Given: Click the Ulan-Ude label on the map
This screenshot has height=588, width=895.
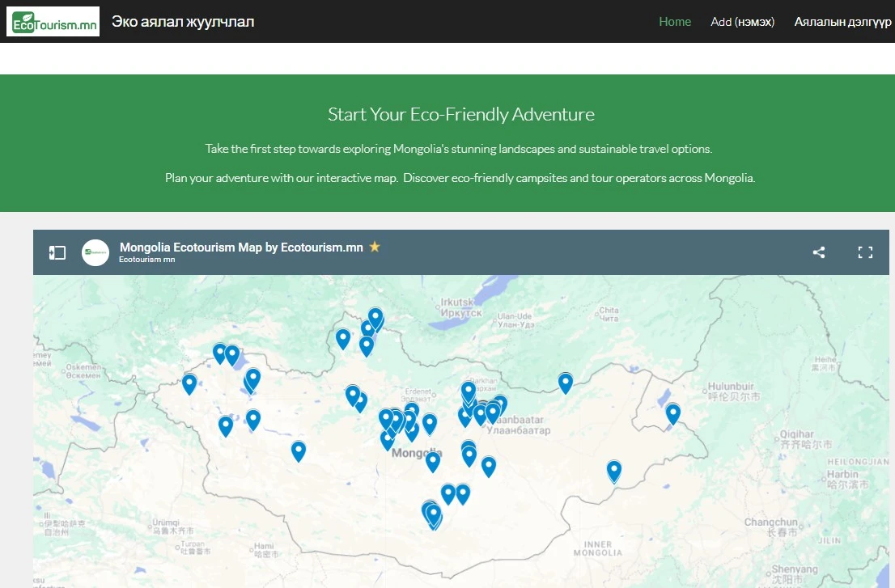Looking at the screenshot, I should point(515,320).
